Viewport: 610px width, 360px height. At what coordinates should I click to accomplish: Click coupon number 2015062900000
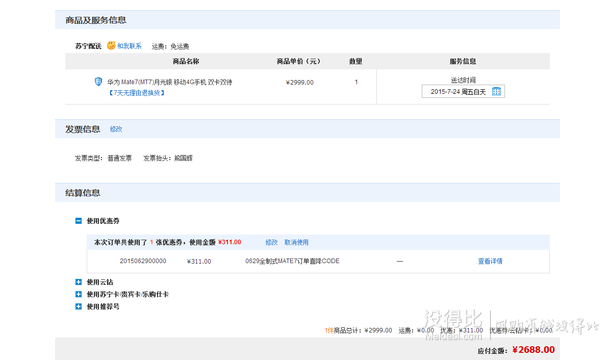(143, 261)
